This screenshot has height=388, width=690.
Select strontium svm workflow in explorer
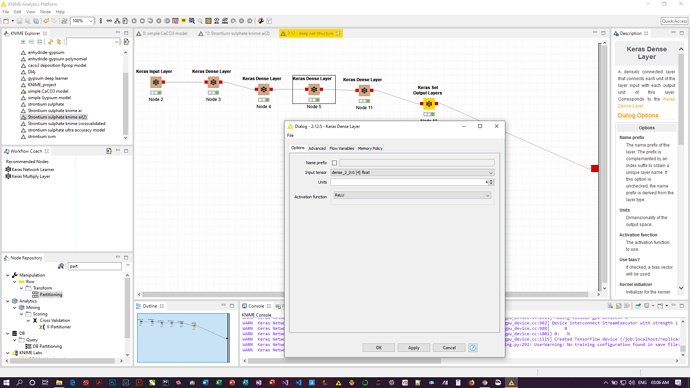pos(41,137)
